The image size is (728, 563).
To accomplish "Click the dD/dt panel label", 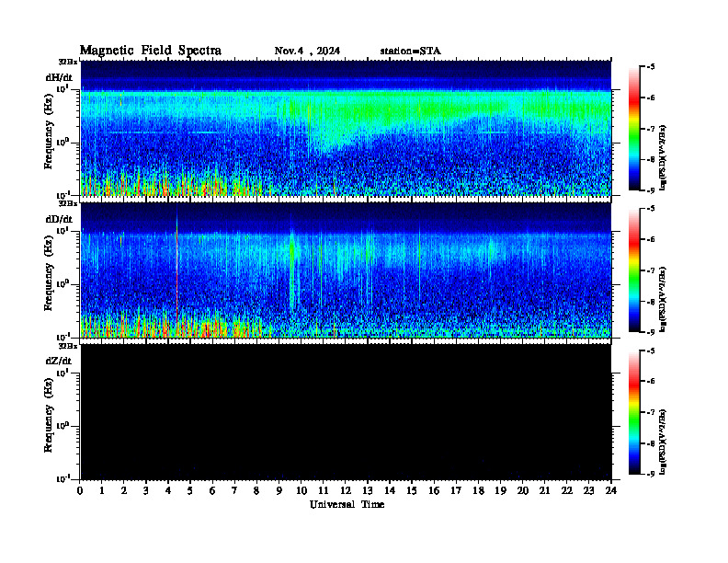I will click(x=59, y=219).
